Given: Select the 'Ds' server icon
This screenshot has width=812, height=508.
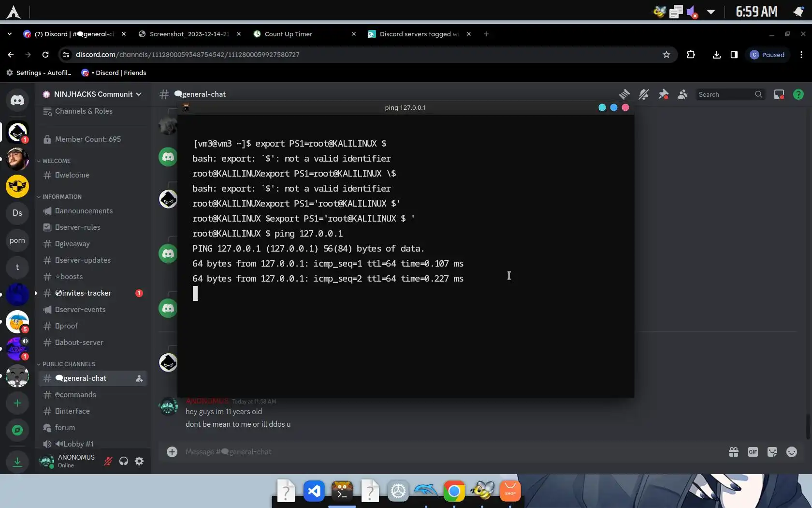Looking at the screenshot, I should pos(17,213).
